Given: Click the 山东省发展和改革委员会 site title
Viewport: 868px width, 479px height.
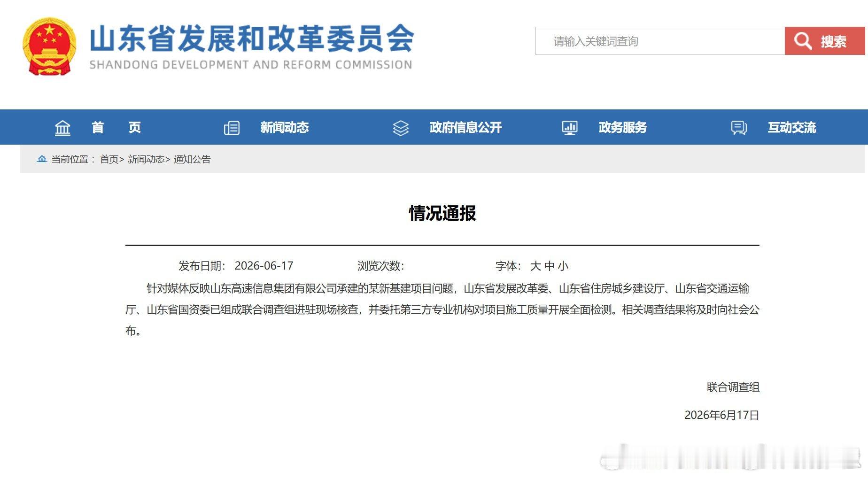Looking at the screenshot, I should coord(252,39).
